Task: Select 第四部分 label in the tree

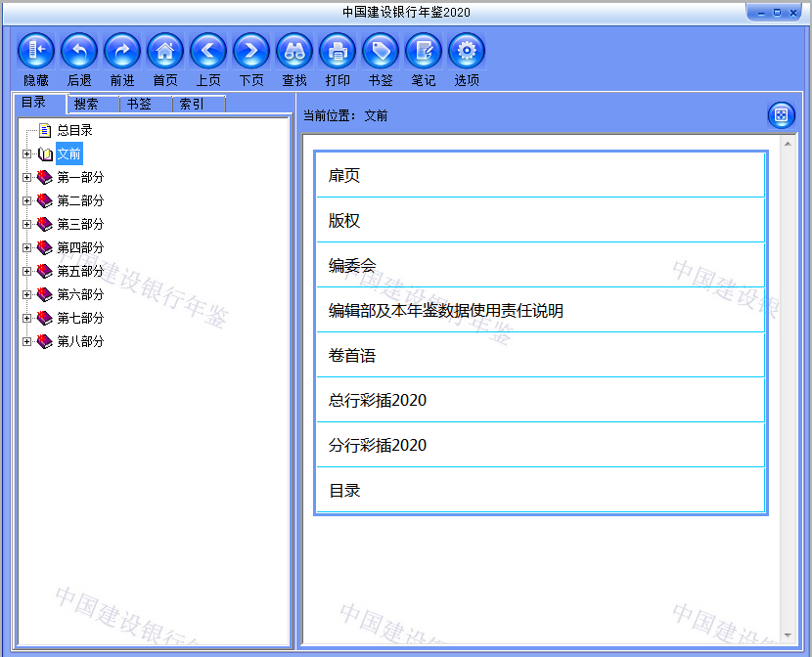Action: [80, 247]
